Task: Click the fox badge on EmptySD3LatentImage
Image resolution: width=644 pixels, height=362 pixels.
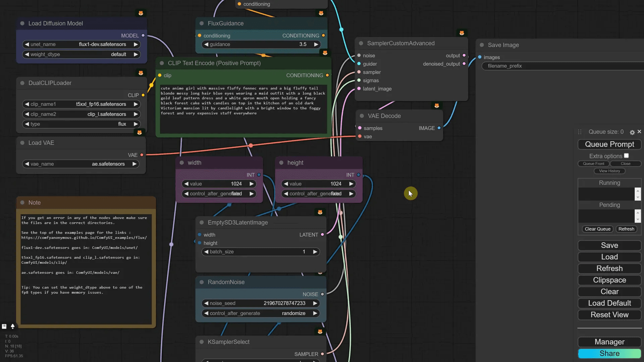Action: coord(320,212)
